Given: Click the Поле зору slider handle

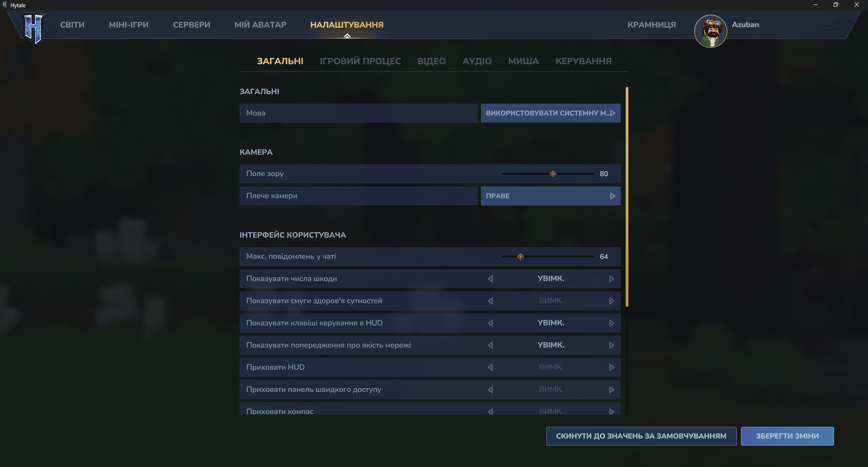Looking at the screenshot, I should [553, 174].
